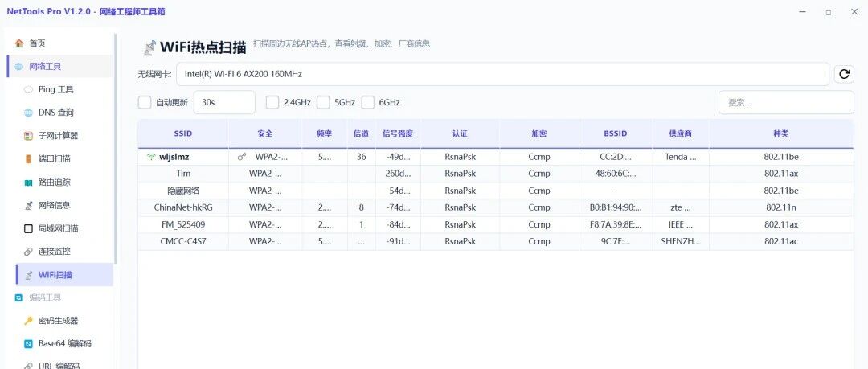The height and width of the screenshot is (369, 868).
Task: Sort by the 信号强度 column header
Action: (398, 133)
